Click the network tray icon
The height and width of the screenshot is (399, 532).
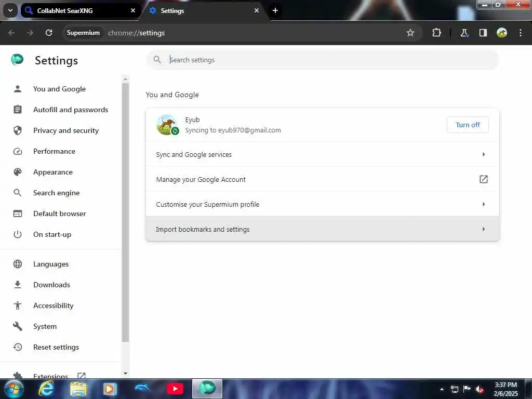[x=455, y=389]
